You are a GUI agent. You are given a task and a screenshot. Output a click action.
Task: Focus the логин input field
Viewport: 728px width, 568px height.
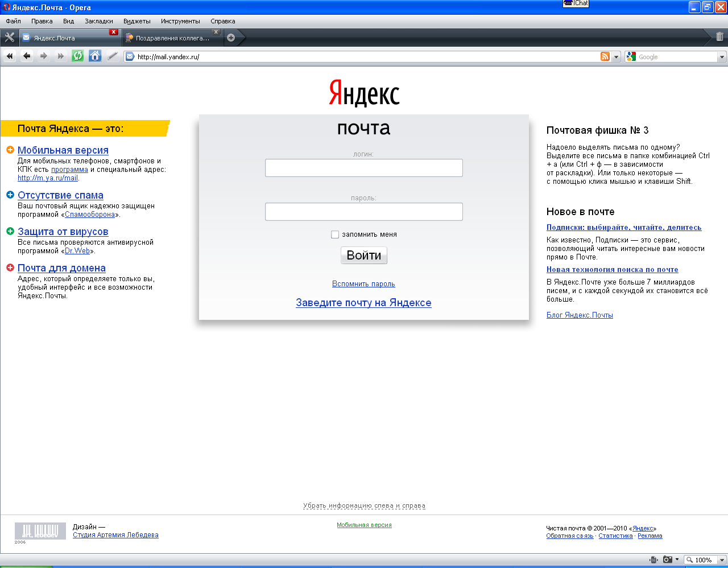[x=364, y=168]
